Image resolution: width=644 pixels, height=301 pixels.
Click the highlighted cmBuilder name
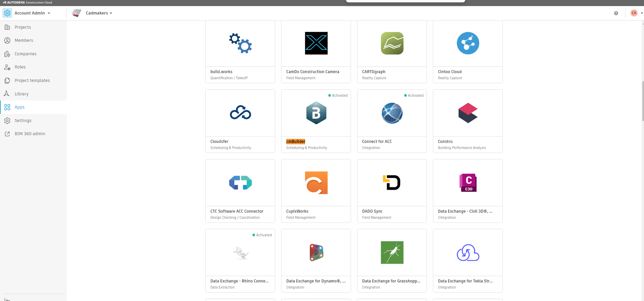coord(296,142)
